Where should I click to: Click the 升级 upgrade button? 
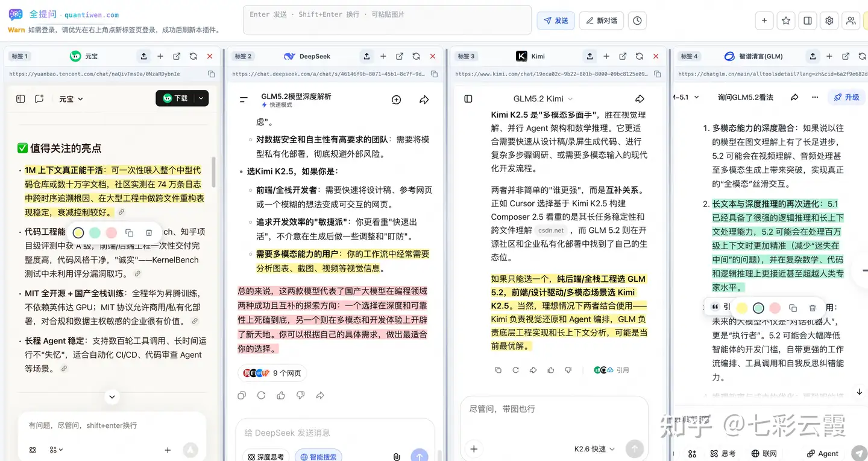(846, 97)
